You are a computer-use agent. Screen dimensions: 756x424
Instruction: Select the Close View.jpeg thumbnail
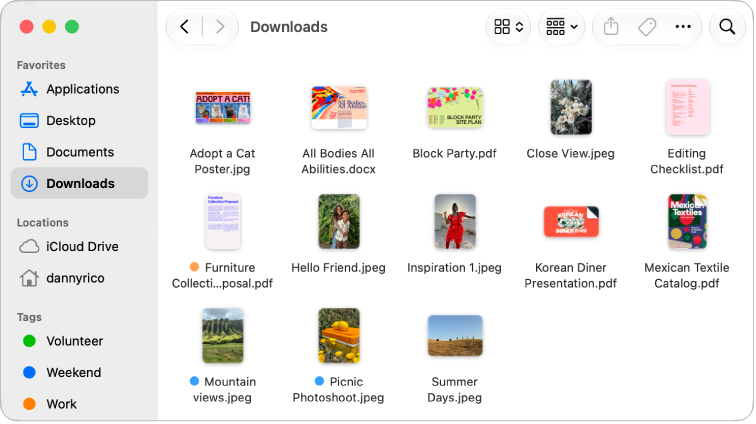pyautogui.click(x=571, y=107)
